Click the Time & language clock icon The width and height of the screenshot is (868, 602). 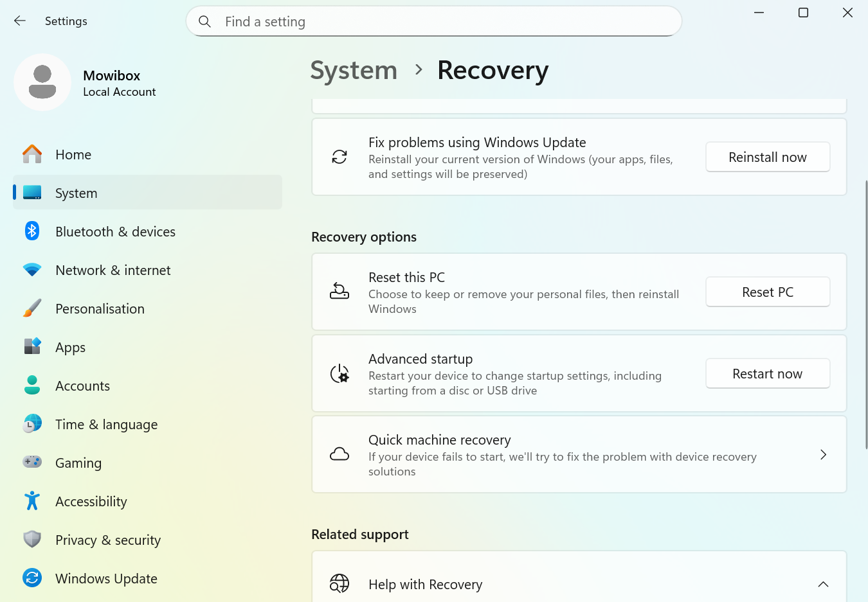pos(32,424)
